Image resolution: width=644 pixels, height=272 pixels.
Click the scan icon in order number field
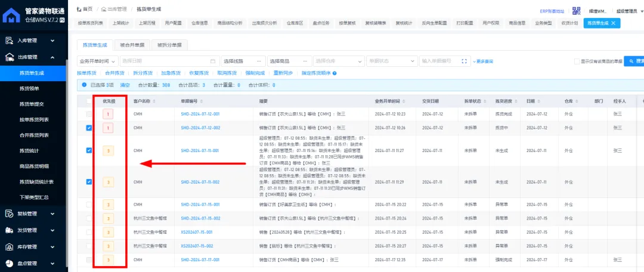pyautogui.click(x=465, y=61)
